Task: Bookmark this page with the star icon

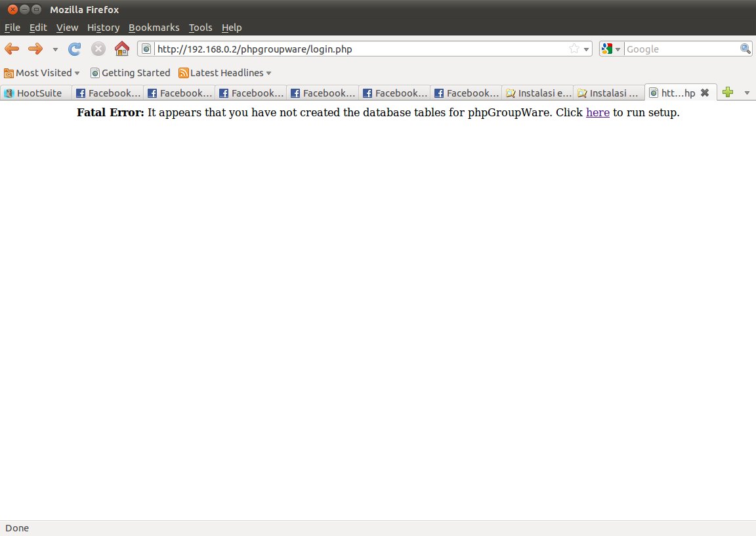Action: (574, 49)
